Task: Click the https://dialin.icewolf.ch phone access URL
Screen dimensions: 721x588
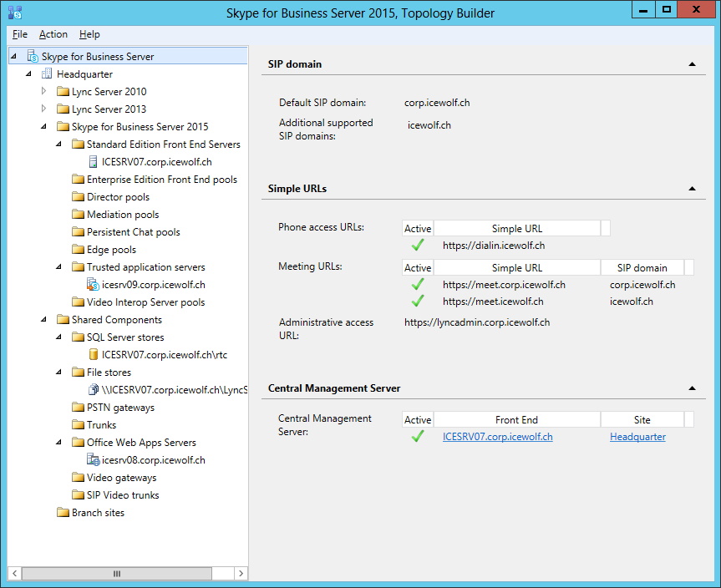Action: (494, 246)
